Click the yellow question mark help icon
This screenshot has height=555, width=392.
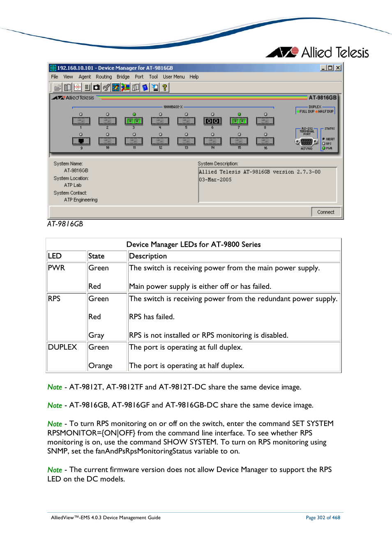coord(165,88)
